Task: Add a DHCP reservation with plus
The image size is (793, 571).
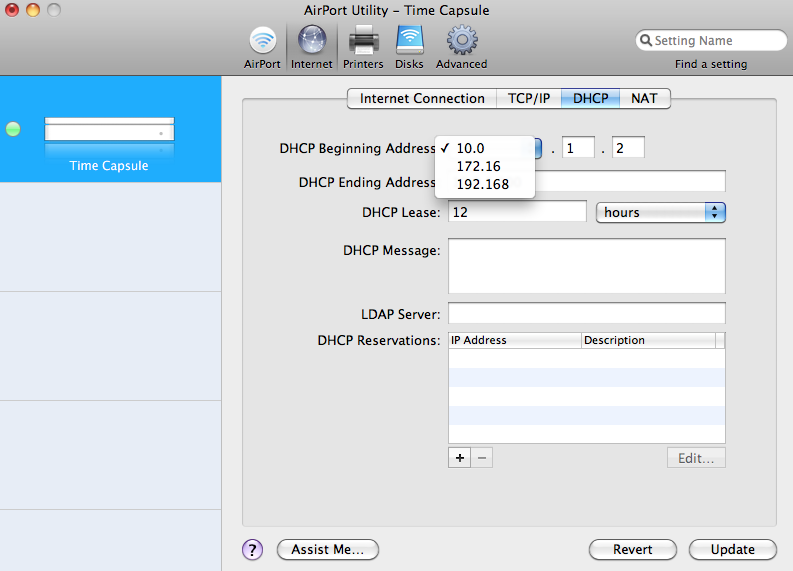Action: [459, 458]
